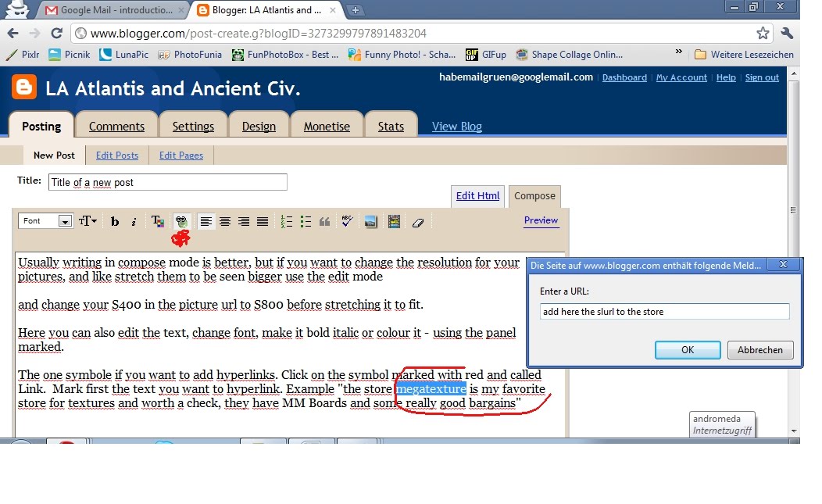
Task: Open a new browser tab
Action: tap(355, 10)
